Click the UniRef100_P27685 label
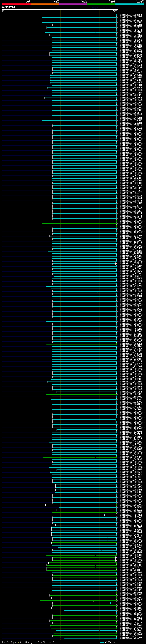Viewport: 146px width, 644px height. click(131, 289)
